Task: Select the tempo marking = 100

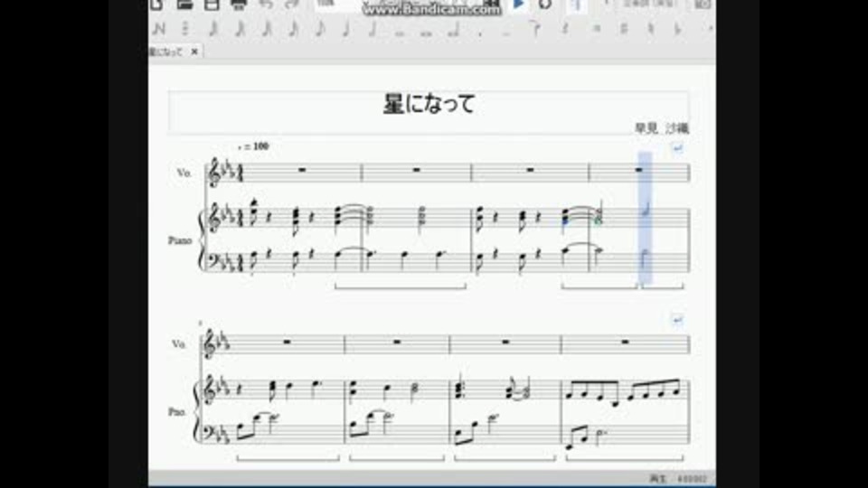Action: coord(253,146)
